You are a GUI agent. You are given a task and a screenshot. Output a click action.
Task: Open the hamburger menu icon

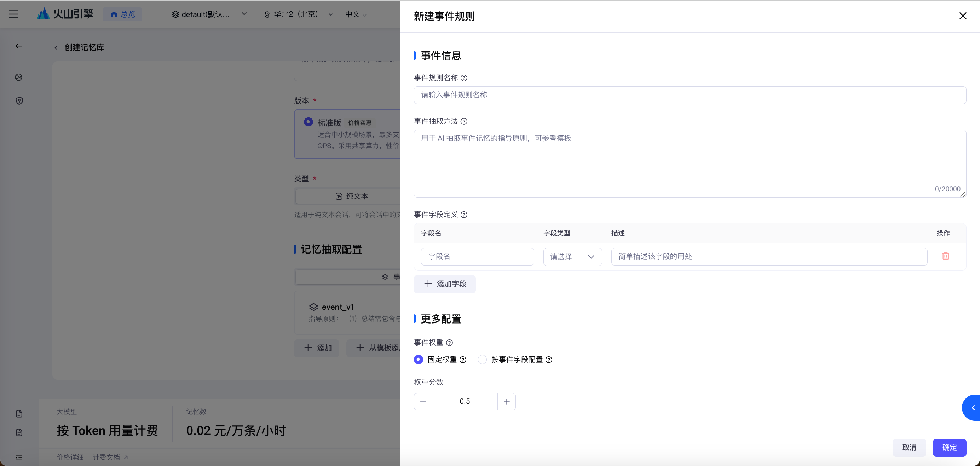click(x=14, y=14)
